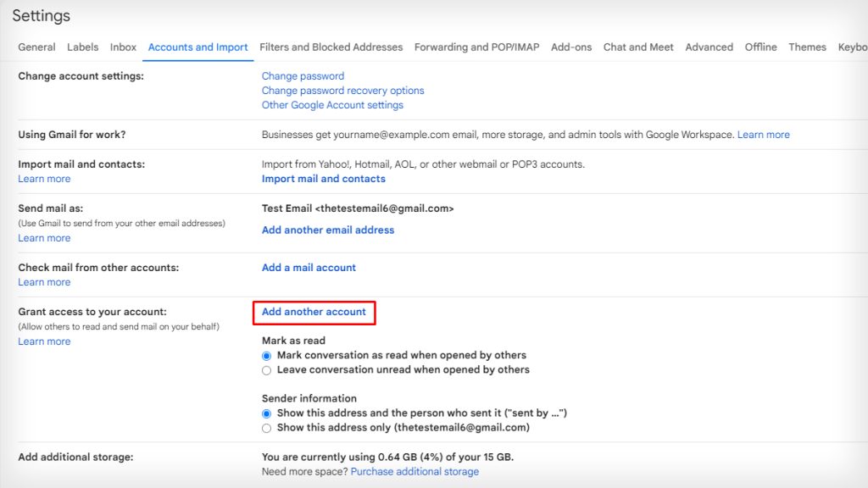Open the Themes tab
This screenshot has height=488, width=868.
(807, 47)
